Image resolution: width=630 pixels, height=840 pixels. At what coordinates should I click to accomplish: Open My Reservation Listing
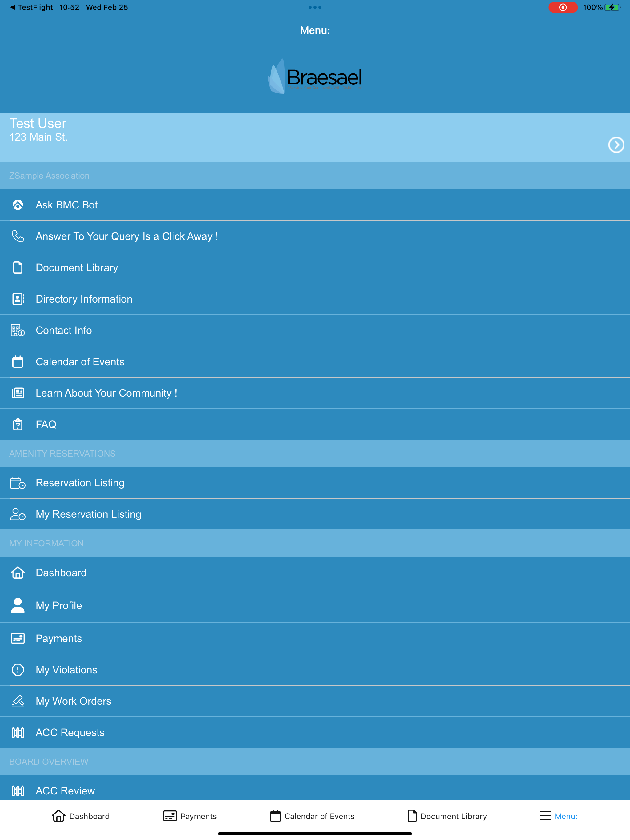pyautogui.click(x=315, y=514)
